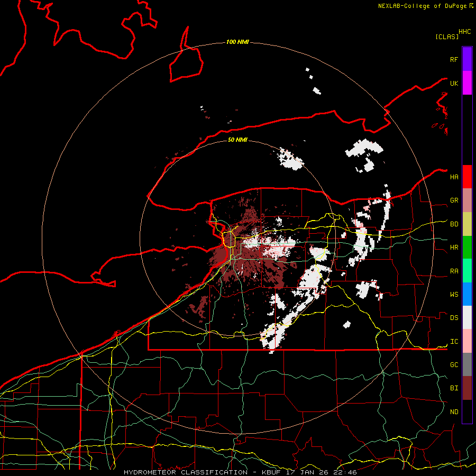Click the HA legend label

[x=454, y=177]
